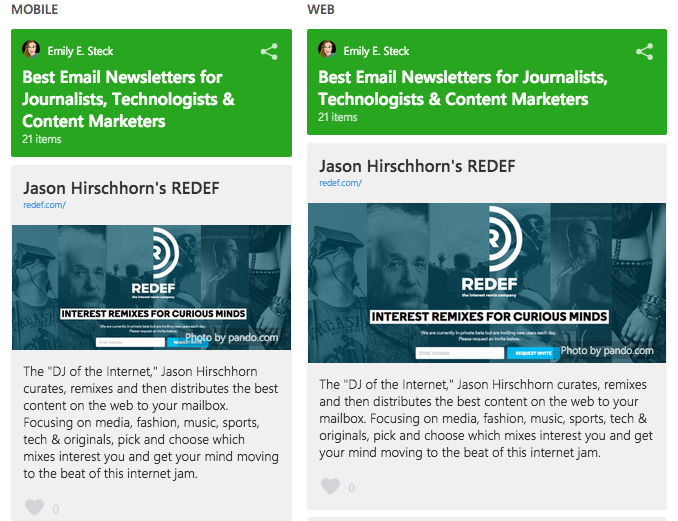Open the redef.com/ link in Web view
678x521 pixels.
coord(340,183)
